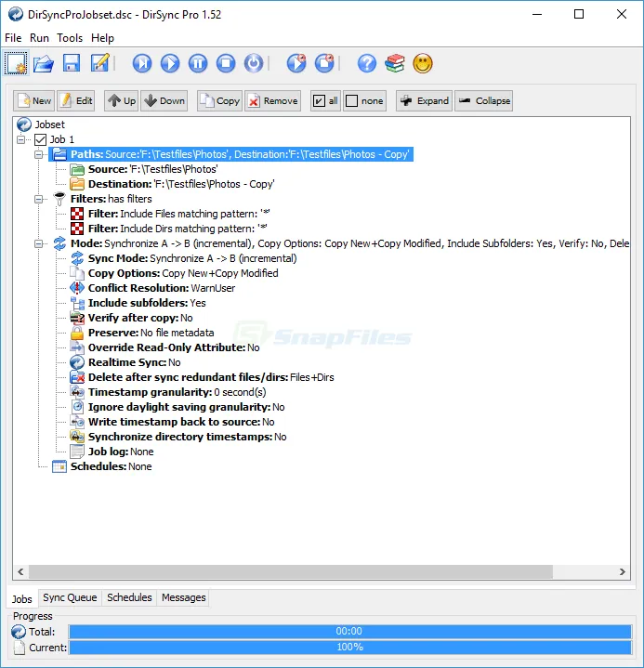644x668 pixels.
Task: Move the job Down
Action: pyautogui.click(x=164, y=101)
